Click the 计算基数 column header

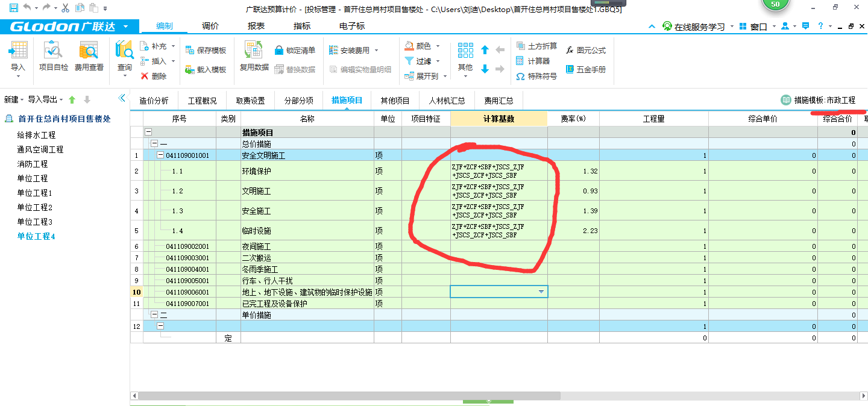coord(499,119)
